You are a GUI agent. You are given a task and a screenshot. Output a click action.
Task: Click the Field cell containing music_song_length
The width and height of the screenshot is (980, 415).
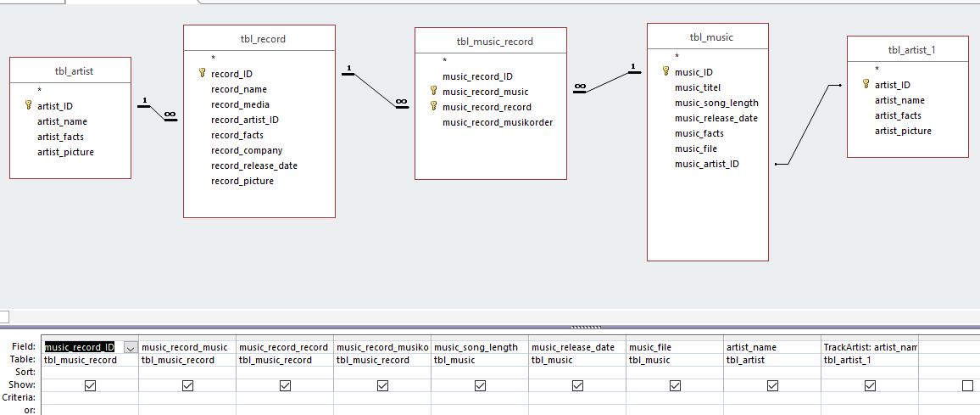[x=480, y=347]
